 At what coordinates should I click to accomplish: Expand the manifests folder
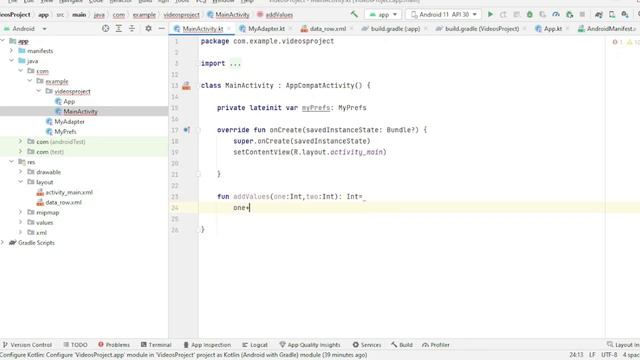(11, 51)
